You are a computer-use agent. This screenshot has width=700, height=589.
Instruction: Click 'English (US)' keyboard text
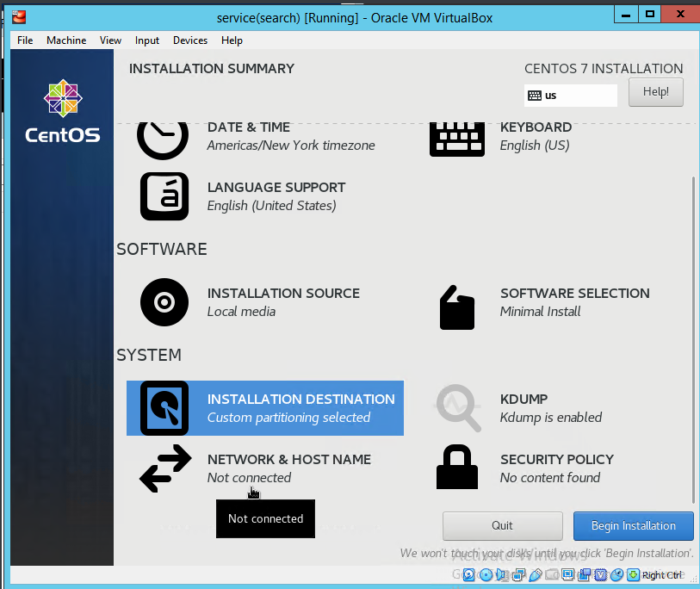[x=535, y=146]
